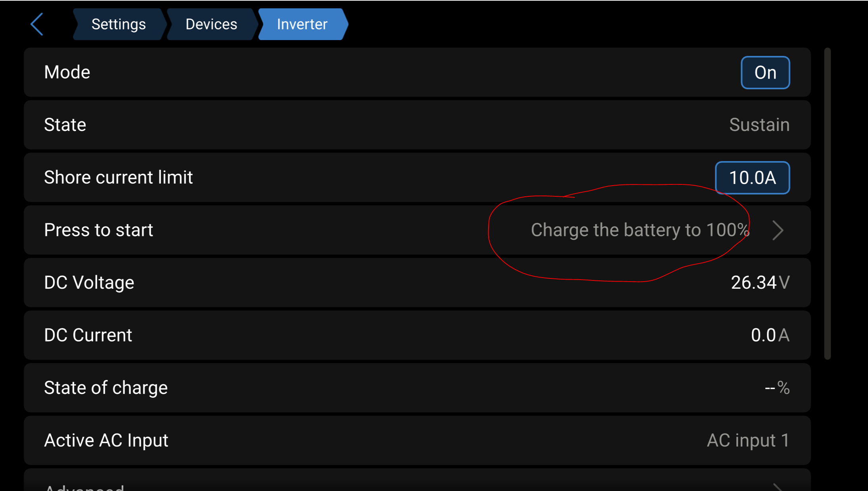Go to the Settings breadcrumb
The width and height of the screenshot is (868, 491).
point(119,24)
